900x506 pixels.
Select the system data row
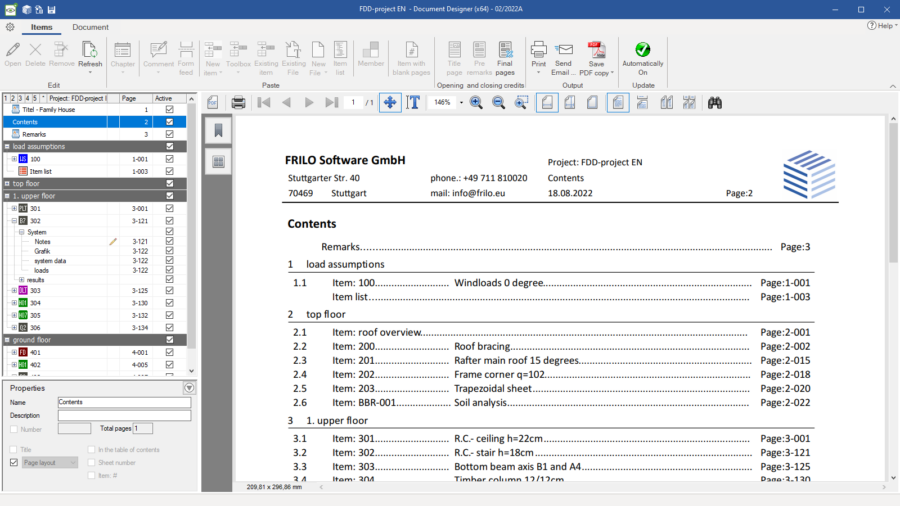95,260
